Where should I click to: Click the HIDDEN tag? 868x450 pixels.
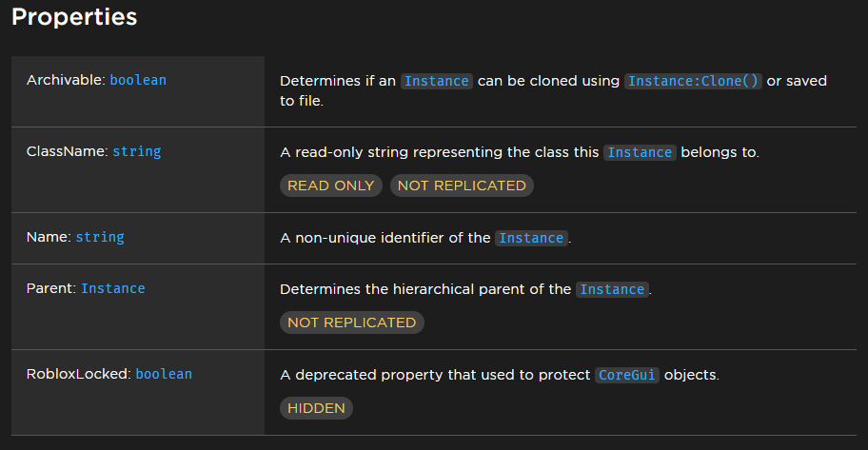coord(316,408)
